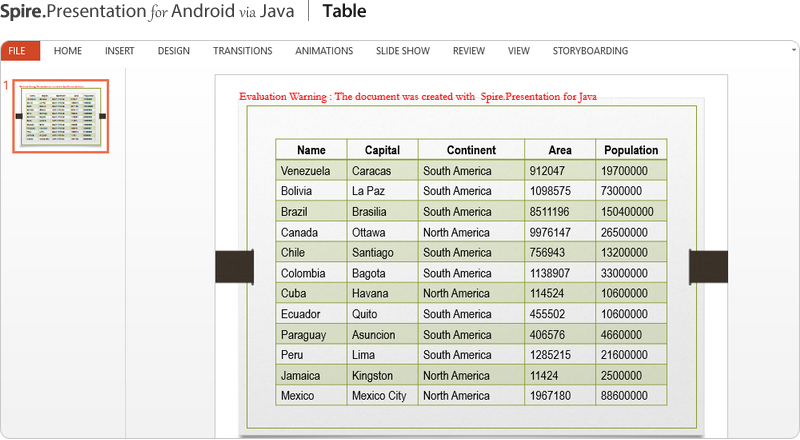Screen dimensions: 800x440
Task: Open the ANIMATIONS tab
Action: tap(323, 51)
